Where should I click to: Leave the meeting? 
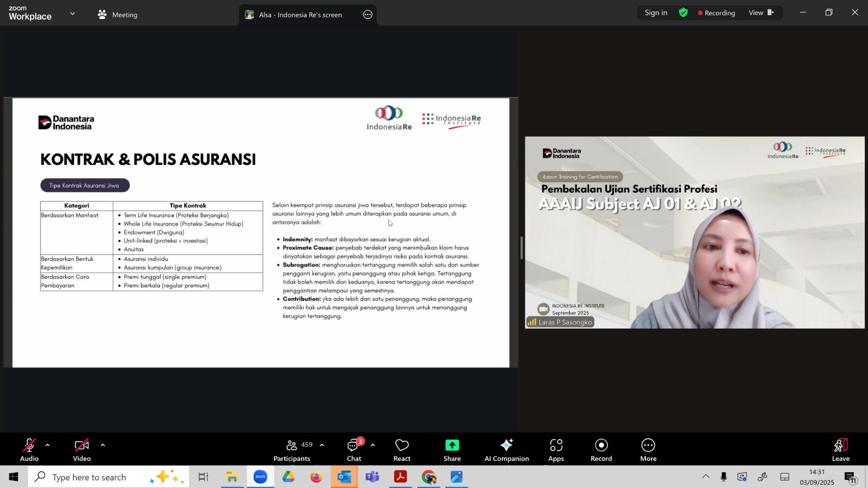[840, 450]
